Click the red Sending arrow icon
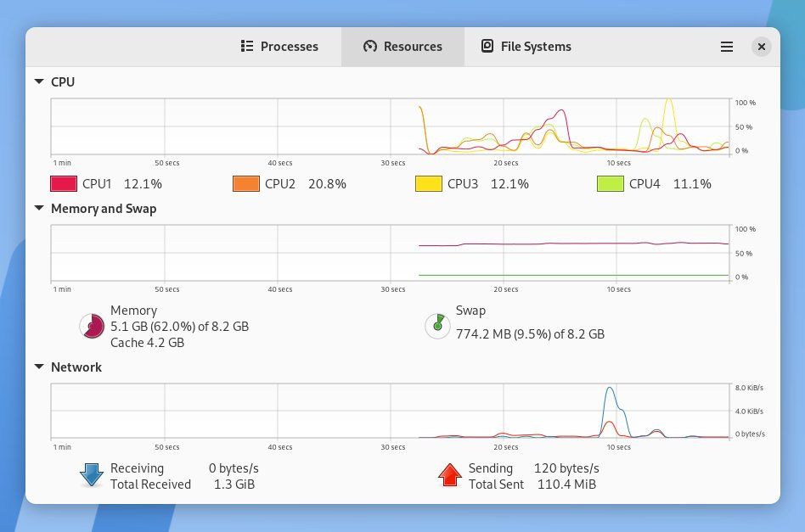The height and width of the screenshot is (532, 805). tap(449, 475)
